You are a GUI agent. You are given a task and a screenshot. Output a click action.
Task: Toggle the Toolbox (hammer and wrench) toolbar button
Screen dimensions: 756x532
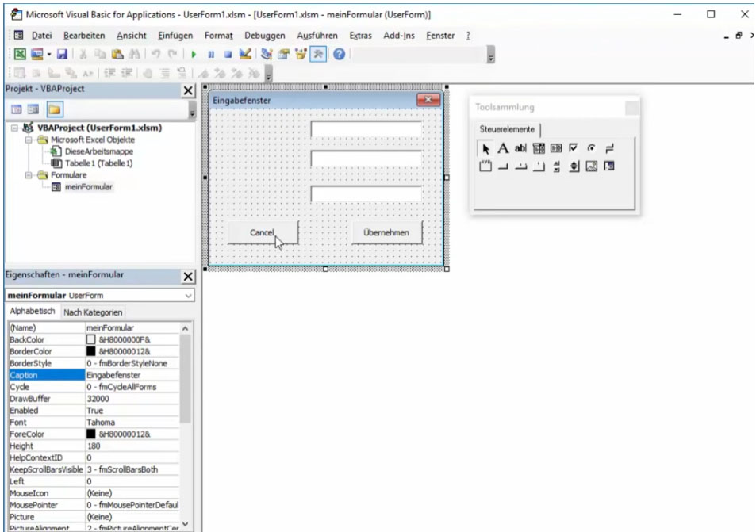(318, 54)
